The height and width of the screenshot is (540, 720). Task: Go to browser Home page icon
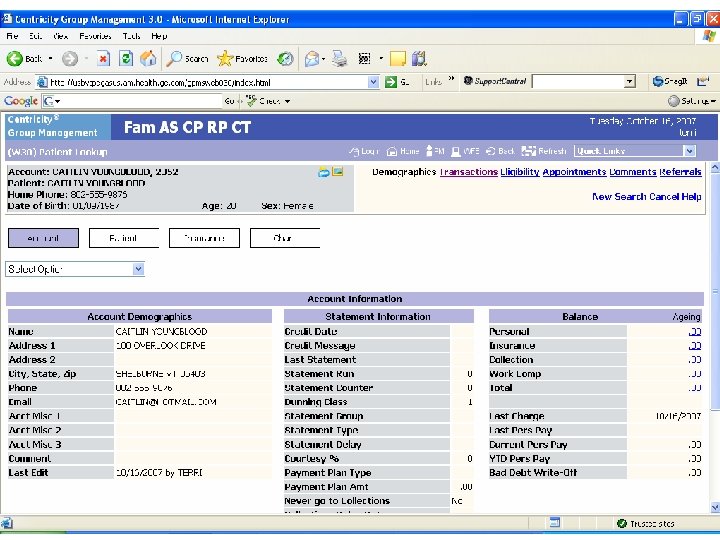click(148, 59)
